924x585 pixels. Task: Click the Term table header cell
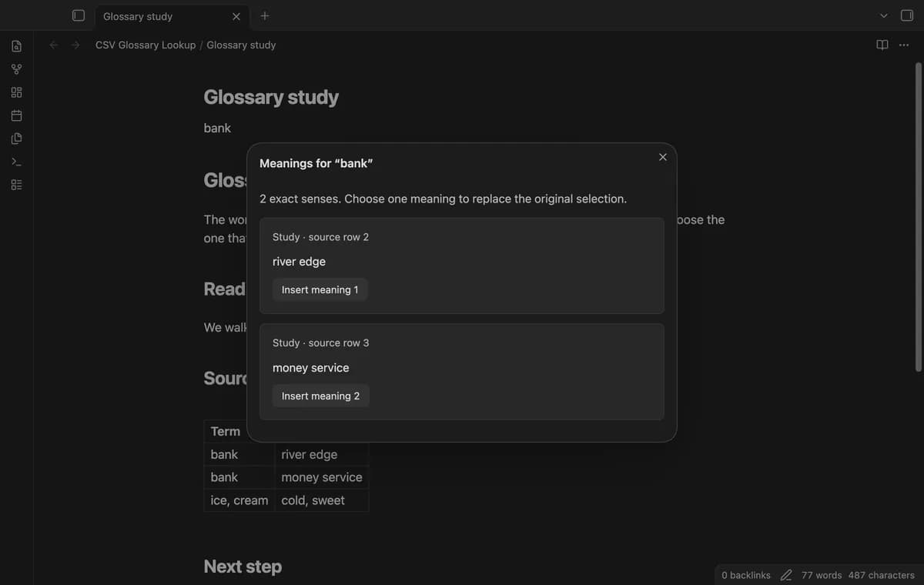pos(226,431)
